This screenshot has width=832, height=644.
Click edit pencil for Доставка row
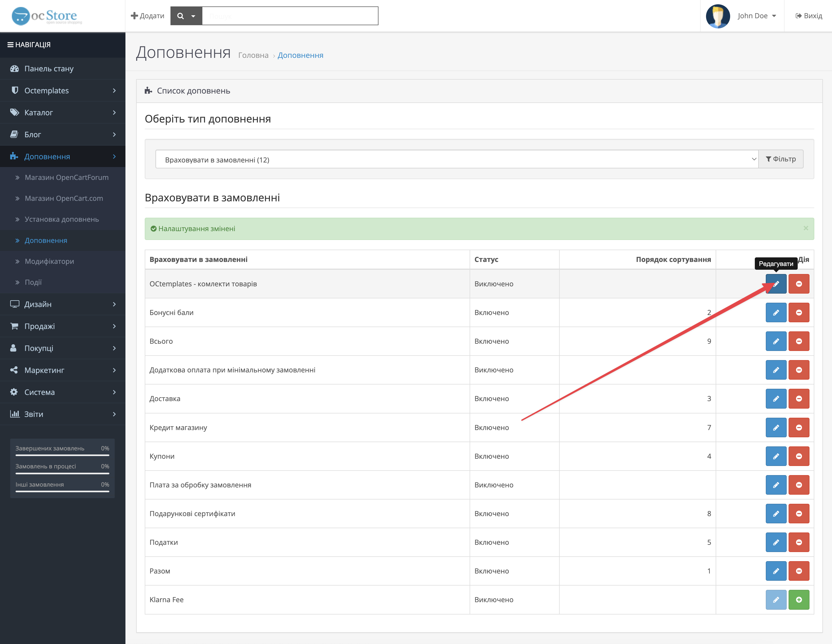point(776,399)
